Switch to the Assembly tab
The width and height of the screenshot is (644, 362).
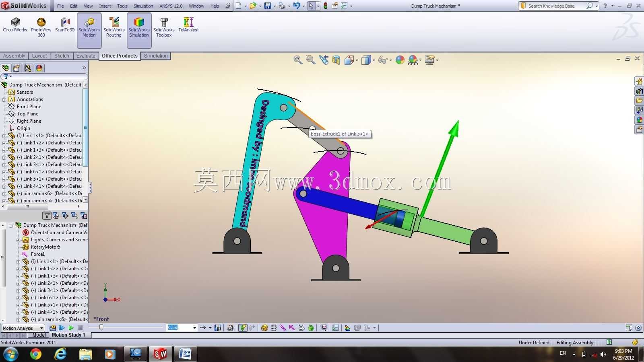point(14,56)
